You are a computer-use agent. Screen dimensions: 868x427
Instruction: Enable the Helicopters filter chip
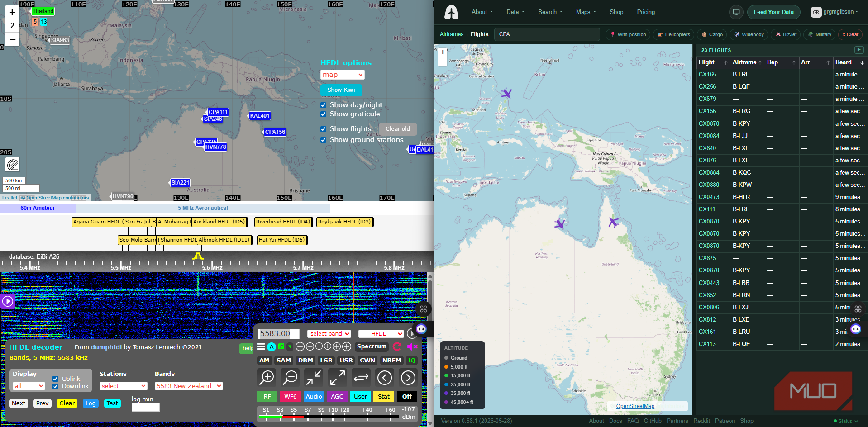[x=674, y=34]
